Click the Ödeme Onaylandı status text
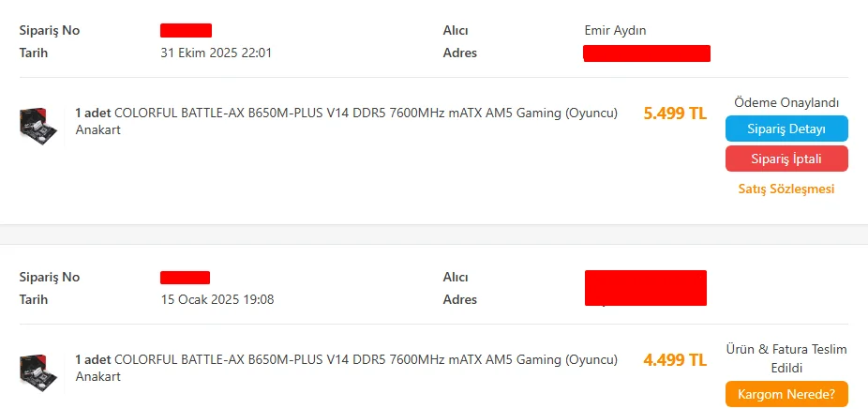Screen dimensions: 868x409 (786, 102)
